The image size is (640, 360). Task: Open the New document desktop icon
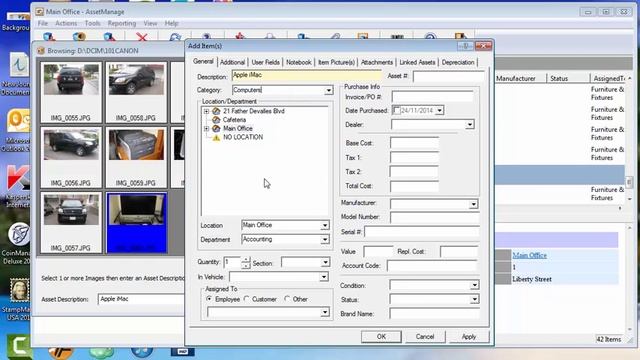[x=17, y=74]
